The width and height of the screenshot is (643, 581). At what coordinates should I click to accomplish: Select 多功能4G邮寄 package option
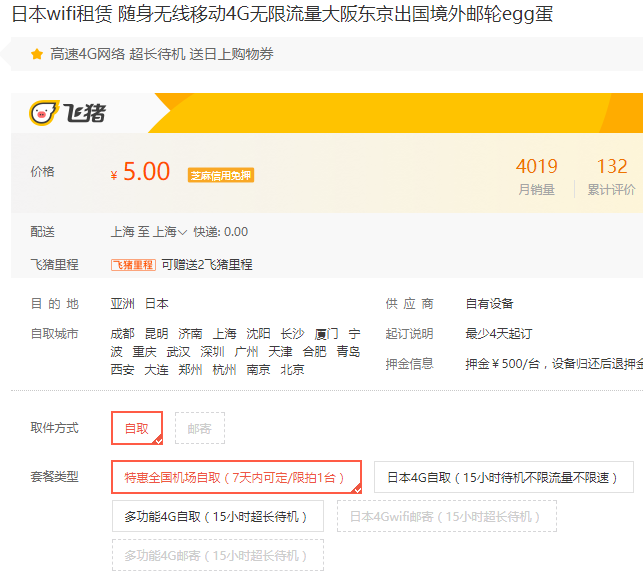[218, 555]
